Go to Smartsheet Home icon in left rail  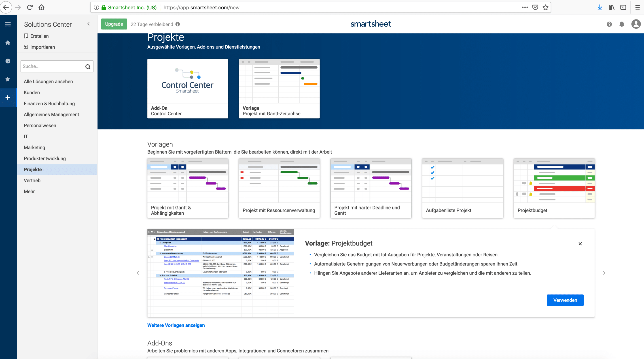8,43
